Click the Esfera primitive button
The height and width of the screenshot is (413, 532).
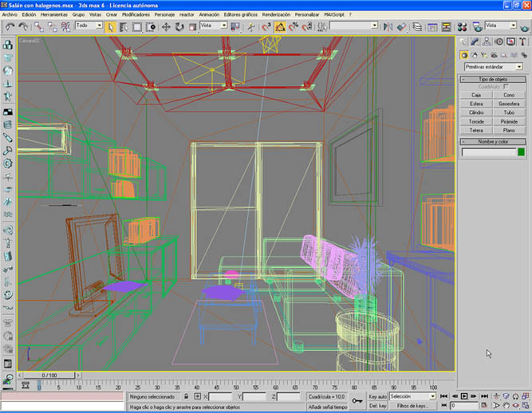click(476, 104)
